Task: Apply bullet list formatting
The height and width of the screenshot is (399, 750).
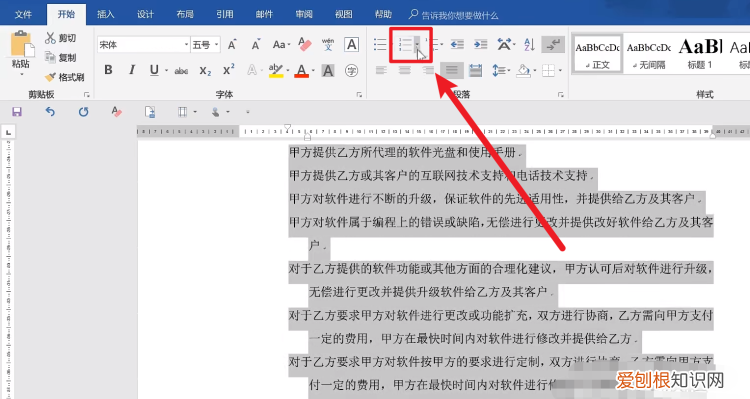Action: pyautogui.click(x=380, y=44)
